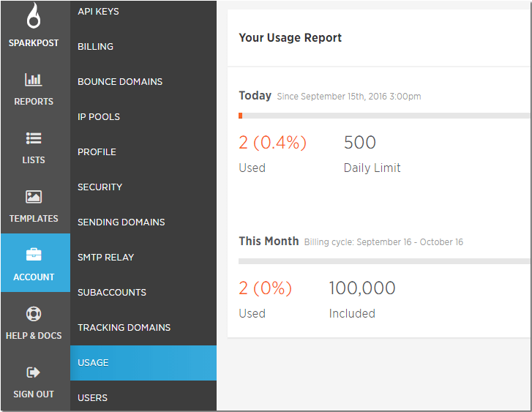
Task: Click the HELP & DOCS sidebar label
Action: coord(34,336)
